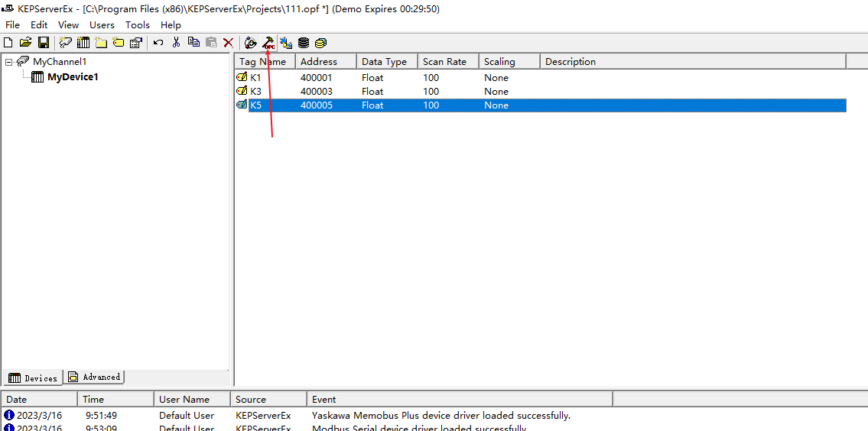This screenshot has width=868, height=431.
Task: Click the None scaling in K5 row
Action: 496,105
